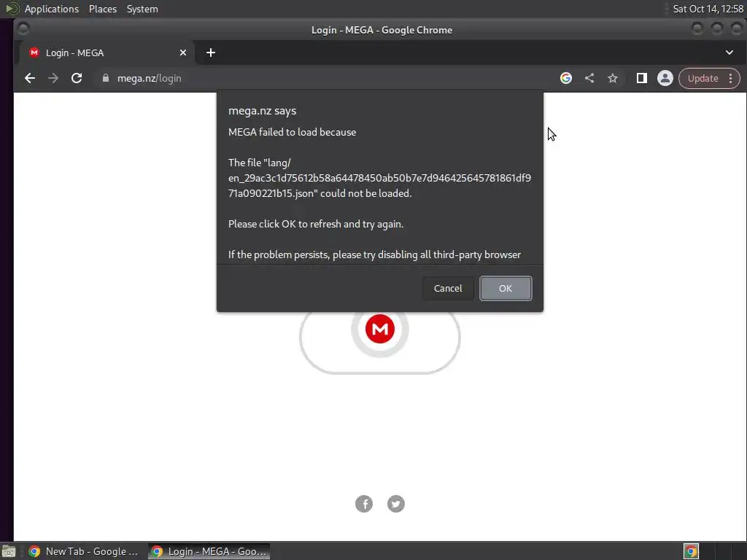This screenshot has width=747, height=560.
Task: Open the System menu
Action: pos(142,9)
